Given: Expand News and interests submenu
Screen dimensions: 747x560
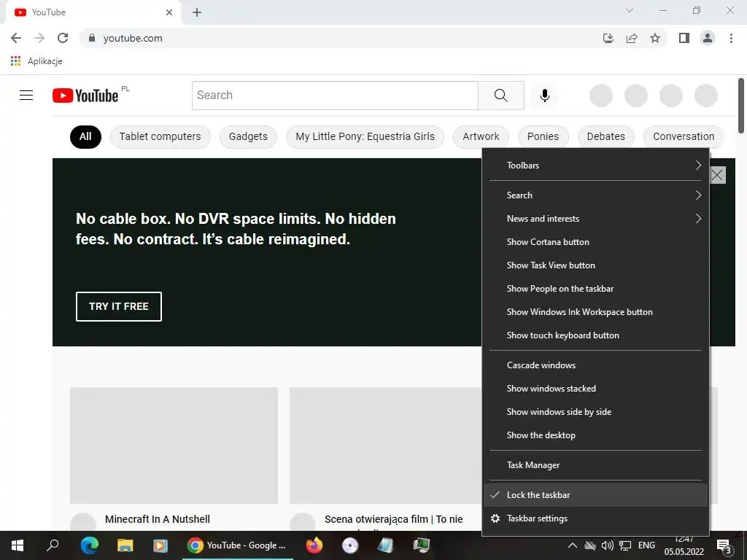Looking at the screenshot, I should 595,219.
